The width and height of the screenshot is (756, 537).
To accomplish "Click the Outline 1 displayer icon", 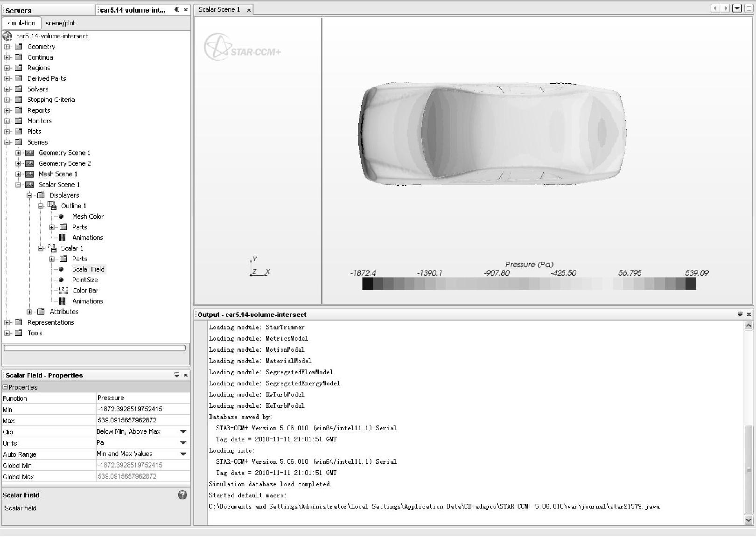I will pos(52,205).
